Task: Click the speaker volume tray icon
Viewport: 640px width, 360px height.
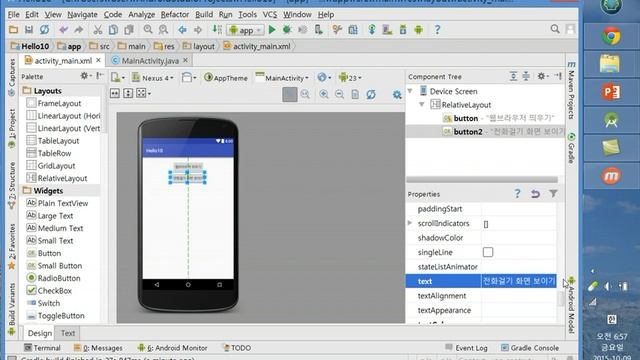Action: point(608,287)
